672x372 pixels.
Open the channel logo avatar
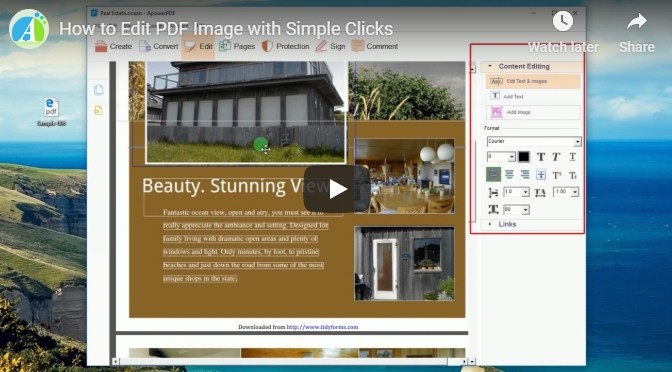click(x=28, y=29)
